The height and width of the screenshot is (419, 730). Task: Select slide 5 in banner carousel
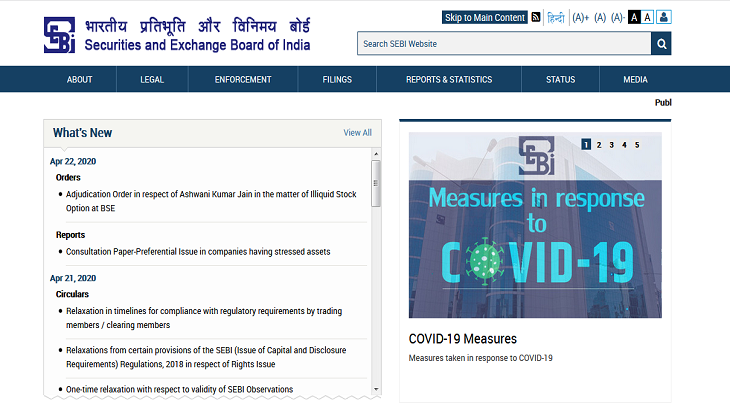[x=637, y=145]
